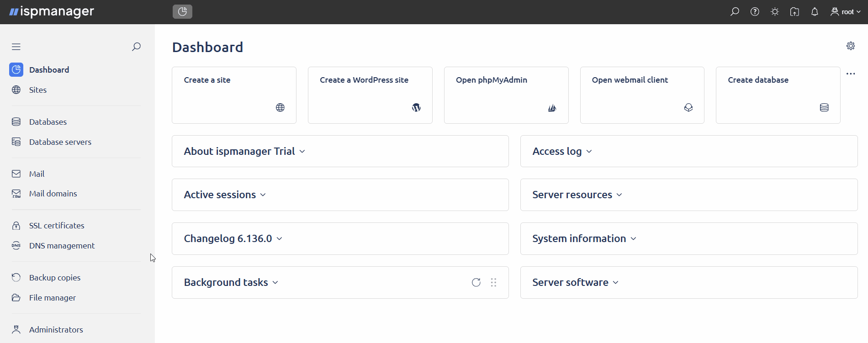Refresh the Background tasks widget
The width and height of the screenshot is (868, 343).
click(x=476, y=282)
